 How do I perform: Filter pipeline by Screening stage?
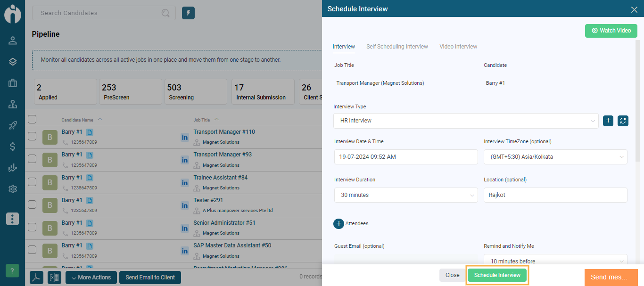196,91
